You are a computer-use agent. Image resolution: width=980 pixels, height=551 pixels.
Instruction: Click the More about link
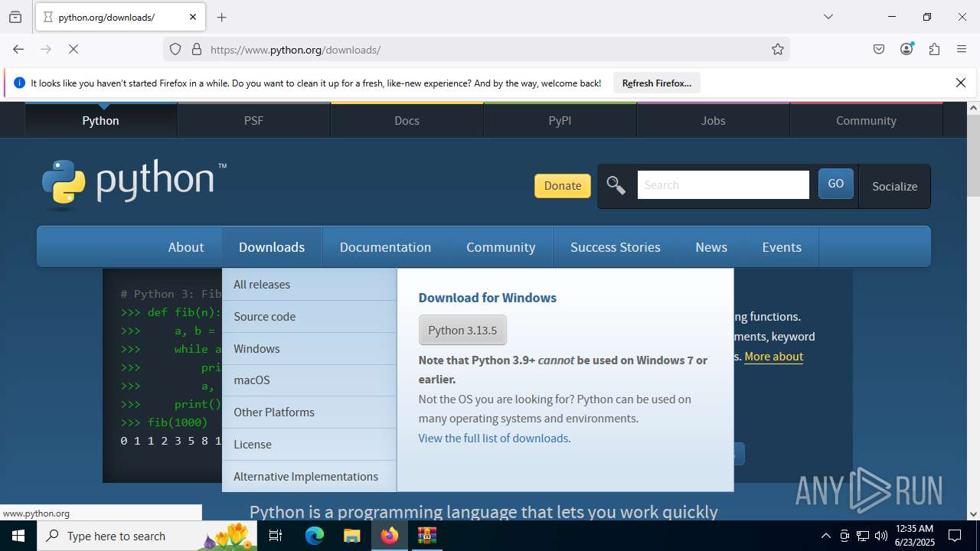pyautogui.click(x=773, y=356)
